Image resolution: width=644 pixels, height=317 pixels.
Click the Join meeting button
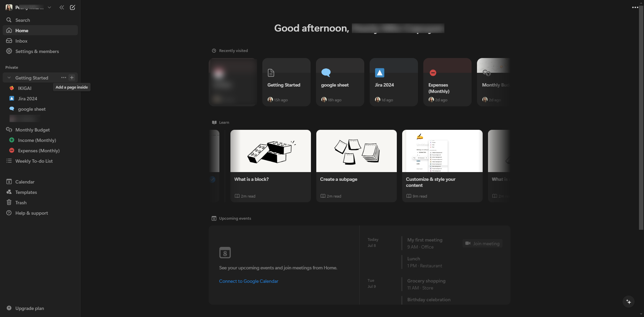(x=482, y=244)
